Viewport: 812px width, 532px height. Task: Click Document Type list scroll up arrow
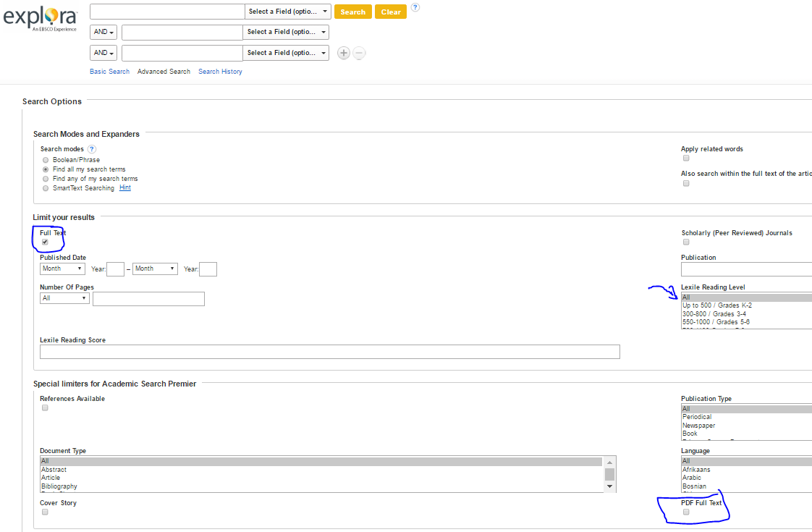[609, 462]
